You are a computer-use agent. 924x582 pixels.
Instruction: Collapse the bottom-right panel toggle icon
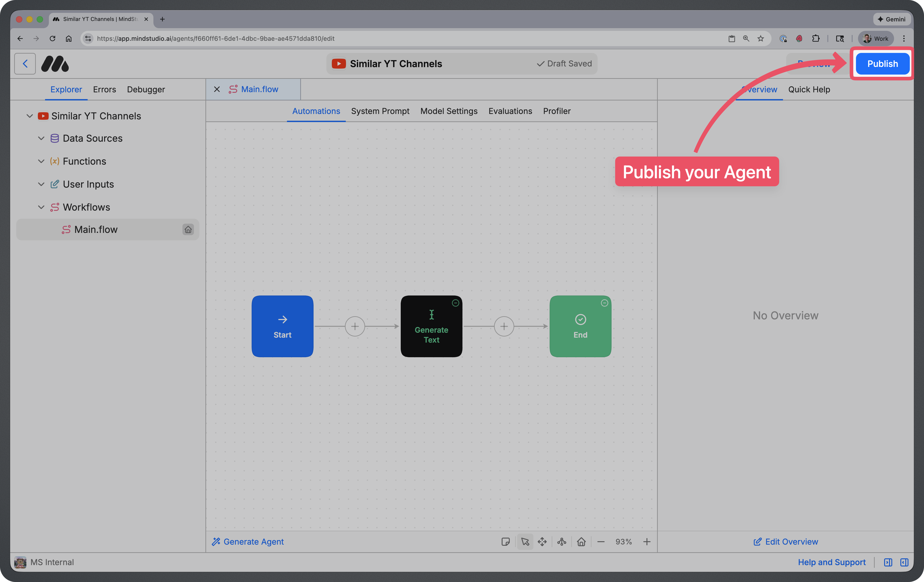904,562
